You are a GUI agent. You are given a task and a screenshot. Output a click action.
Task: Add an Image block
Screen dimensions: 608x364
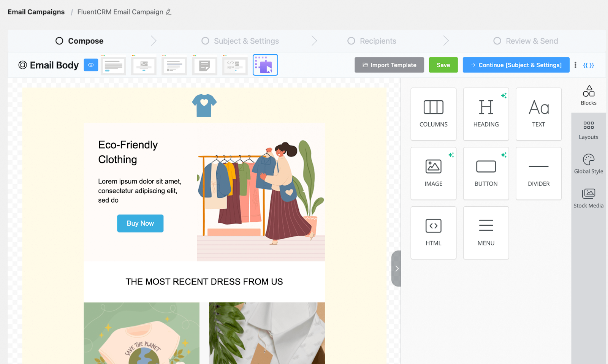(433, 174)
